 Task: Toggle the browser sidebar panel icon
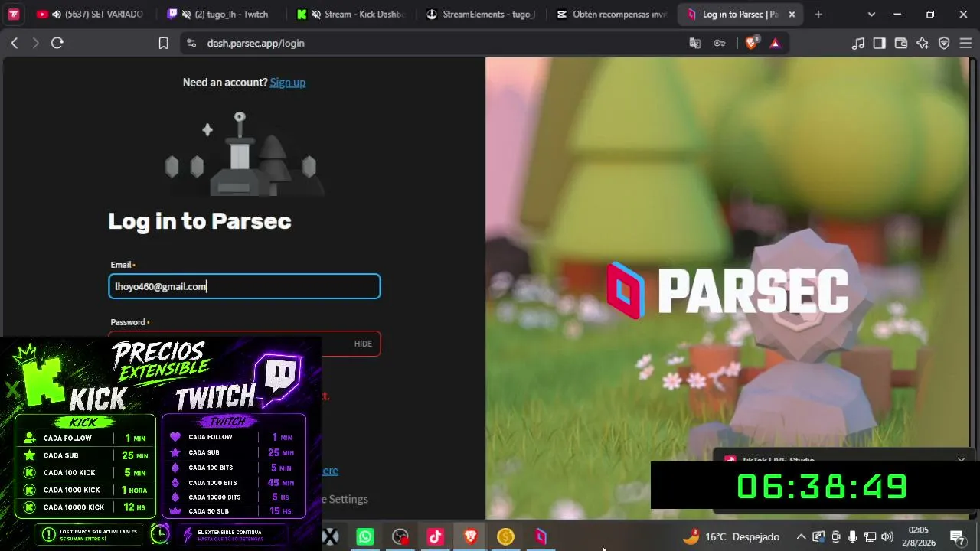pos(880,44)
